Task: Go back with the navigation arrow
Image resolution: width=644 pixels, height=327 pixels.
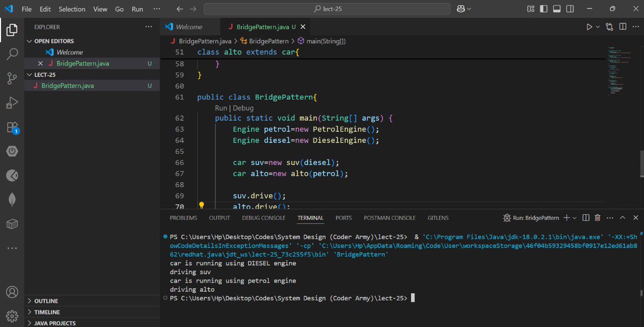Action: click(x=180, y=9)
